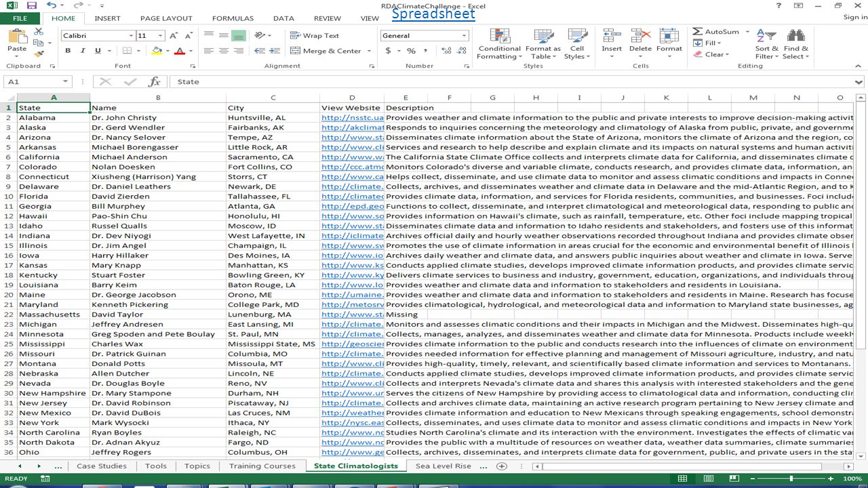This screenshot has width=868, height=488.
Task: Open Format as Table gallery
Action: [543, 44]
